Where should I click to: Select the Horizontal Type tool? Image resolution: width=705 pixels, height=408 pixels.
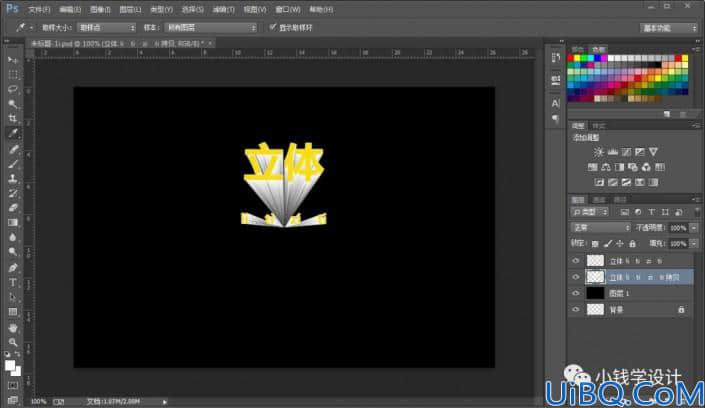[13, 282]
